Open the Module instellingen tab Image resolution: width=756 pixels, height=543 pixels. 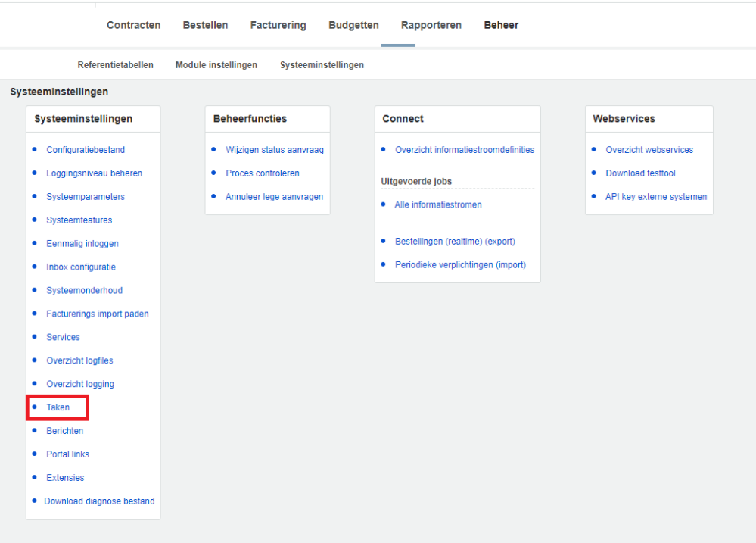216,65
